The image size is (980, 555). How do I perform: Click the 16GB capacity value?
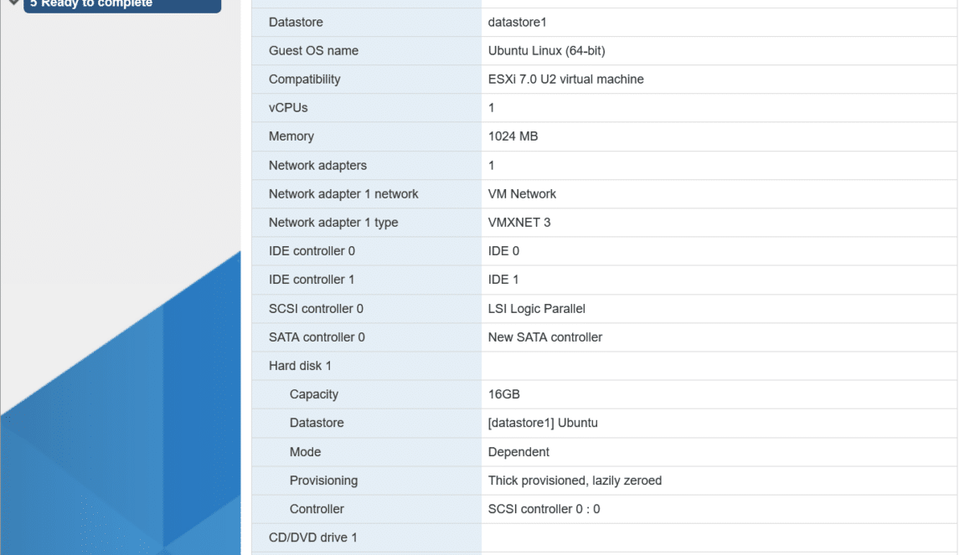coord(503,394)
